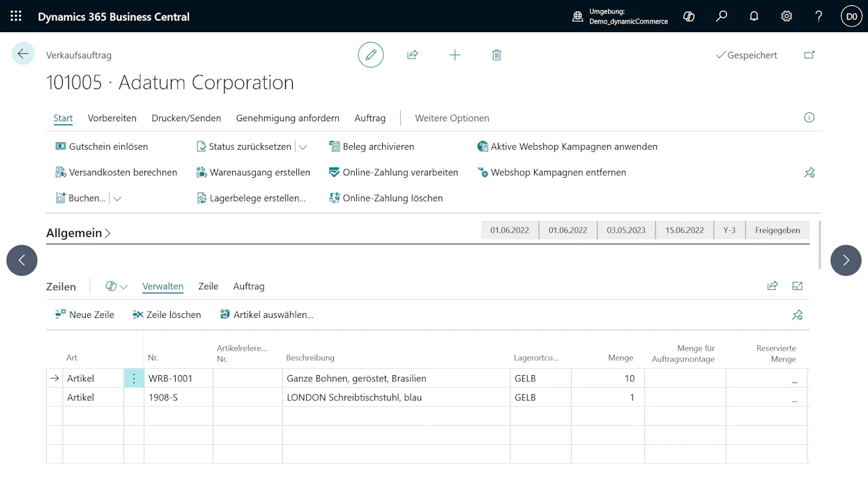
Task: Expand the Status zurücksetzen dropdown arrow
Action: [x=303, y=147]
